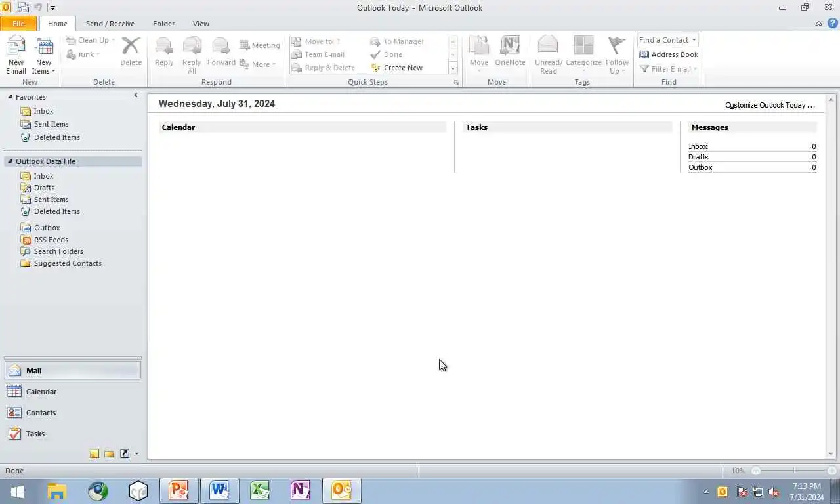This screenshot has height=504, width=840.
Task: Open the RSS Feeds folder
Action: pyautogui.click(x=51, y=240)
